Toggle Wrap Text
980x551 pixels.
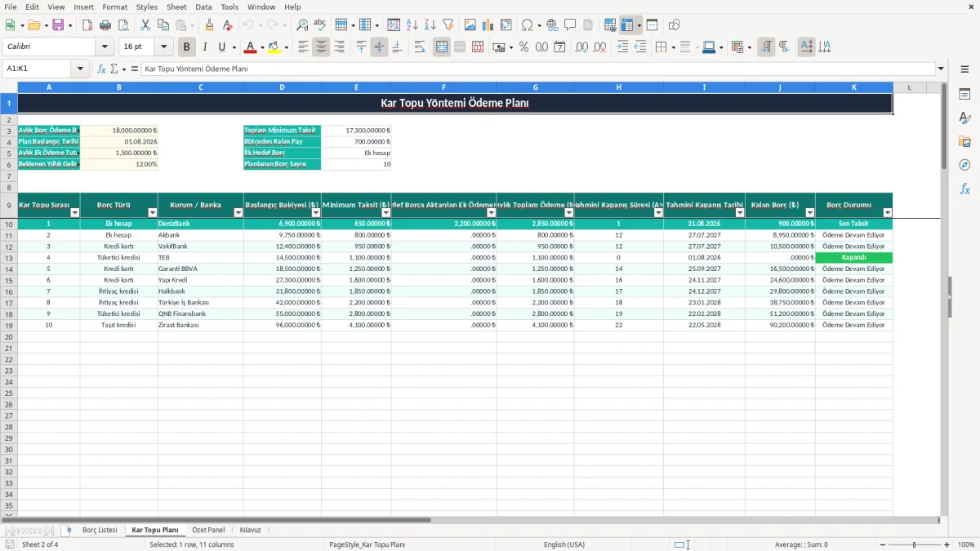pyautogui.click(x=420, y=47)
